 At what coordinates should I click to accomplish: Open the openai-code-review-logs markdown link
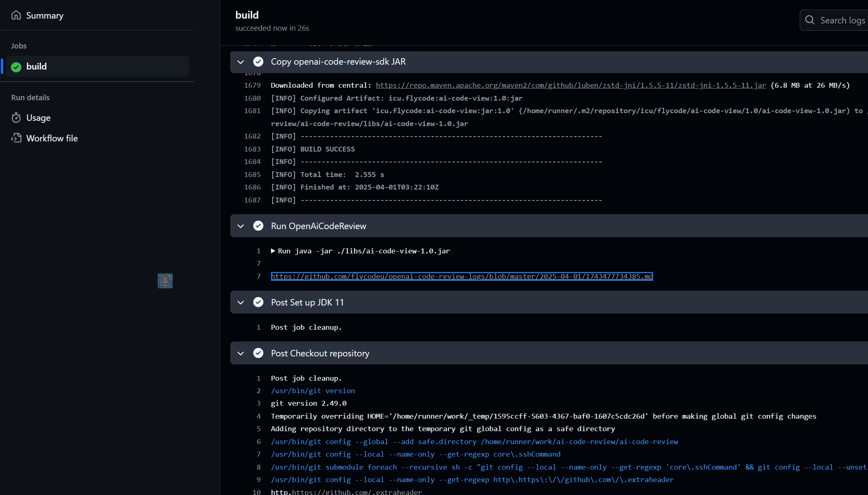[x=462, y=276]
